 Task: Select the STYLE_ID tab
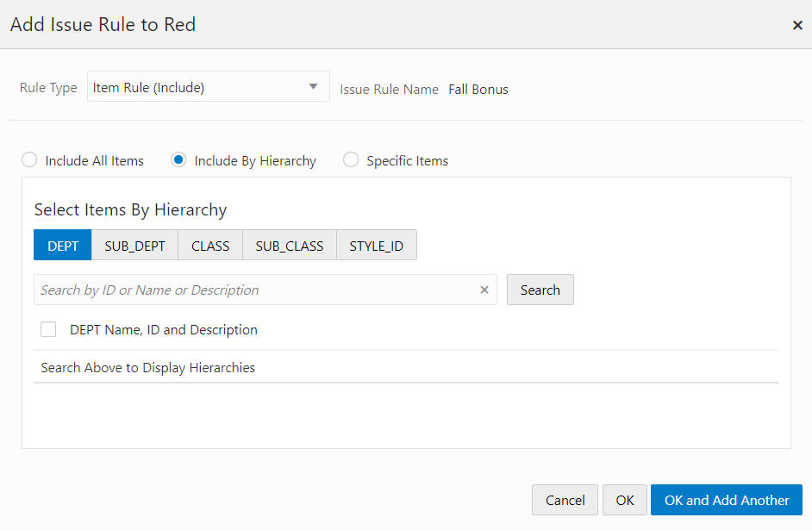pos(377,246)
